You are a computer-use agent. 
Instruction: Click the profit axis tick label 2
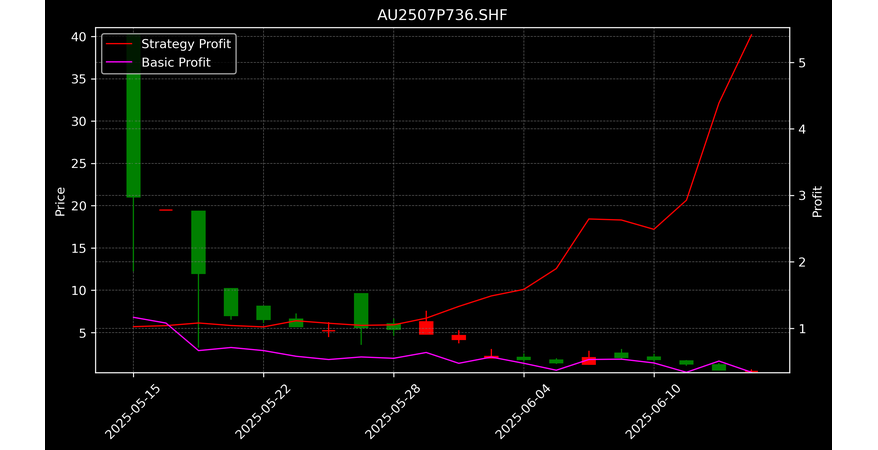click(x=802, y=262)
